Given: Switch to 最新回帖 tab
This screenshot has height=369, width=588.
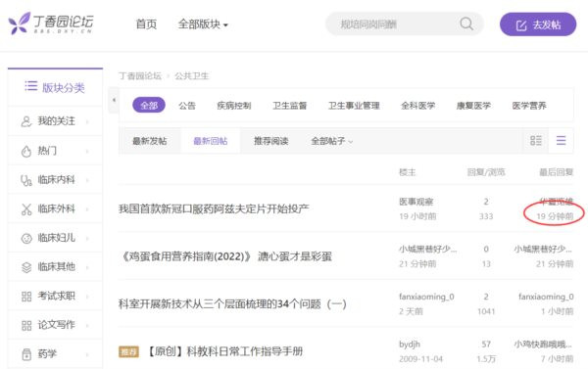Looking at the screenshot, I should [210, 141].
